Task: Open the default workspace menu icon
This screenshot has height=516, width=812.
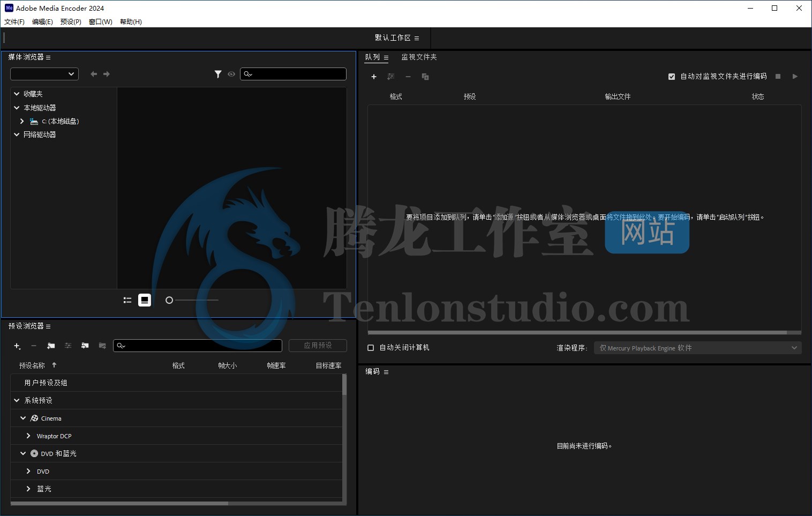Action: [417, 38]
